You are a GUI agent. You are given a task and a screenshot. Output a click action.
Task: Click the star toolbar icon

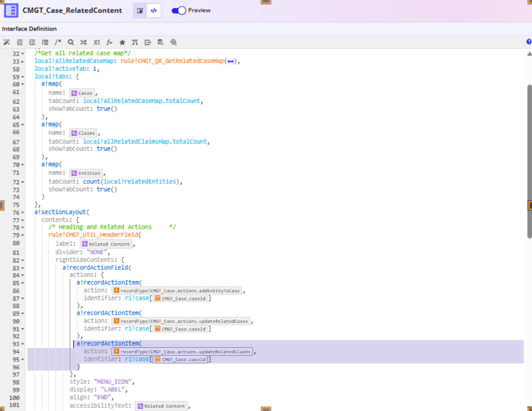122,42
